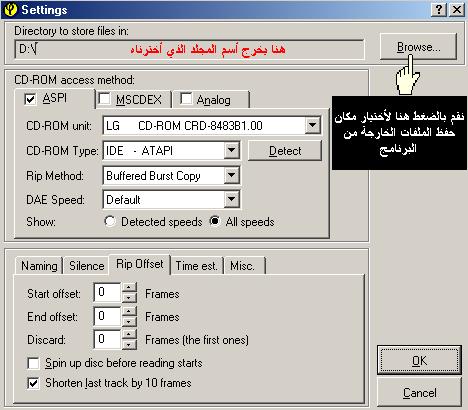This screenshot has height=410, width=468.
Task: Decrease Start offset with down arrow
Action: click(x=129, y=297)
